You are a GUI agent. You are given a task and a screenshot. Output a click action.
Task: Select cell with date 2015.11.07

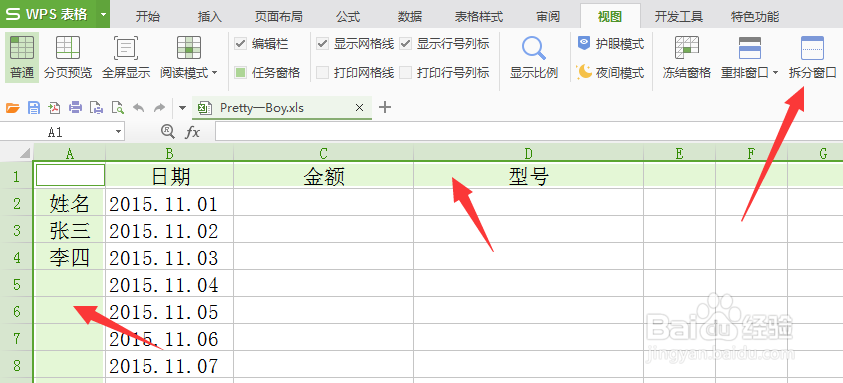[x=170, y=365]
